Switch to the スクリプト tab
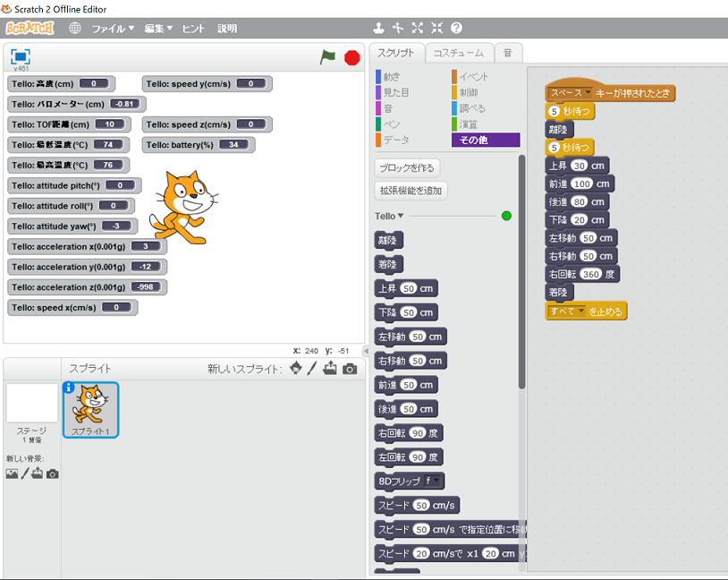728x580 pixels. click(396, 53)
